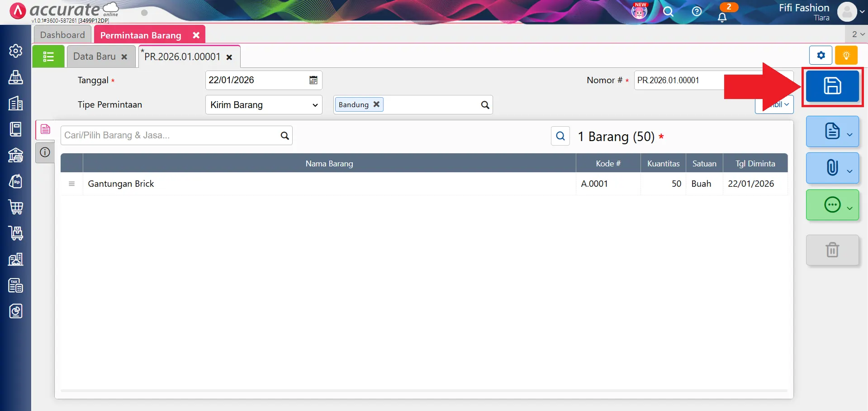
Task: Click the search magnifier in top header
Action: (x=668, y=12)
